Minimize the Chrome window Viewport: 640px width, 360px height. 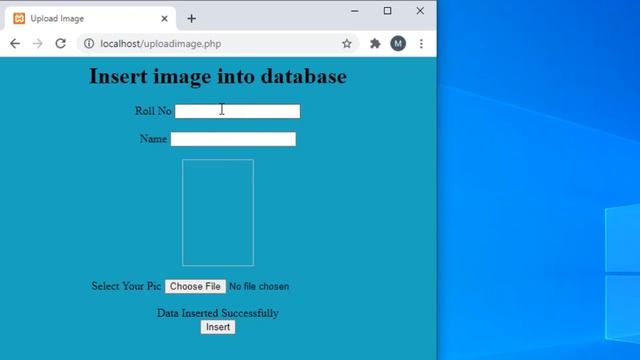pyautogui.click(x=355, y=11)
